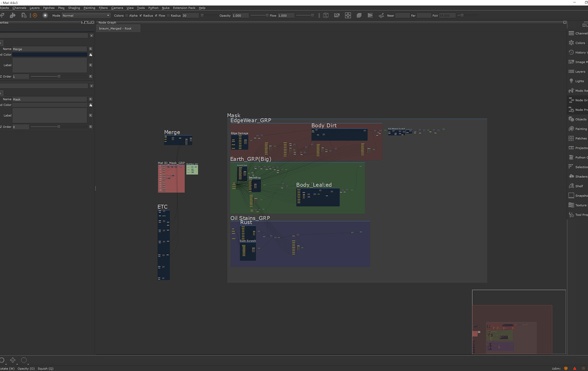Click the wireframe cube view icon

coord(326,15)
